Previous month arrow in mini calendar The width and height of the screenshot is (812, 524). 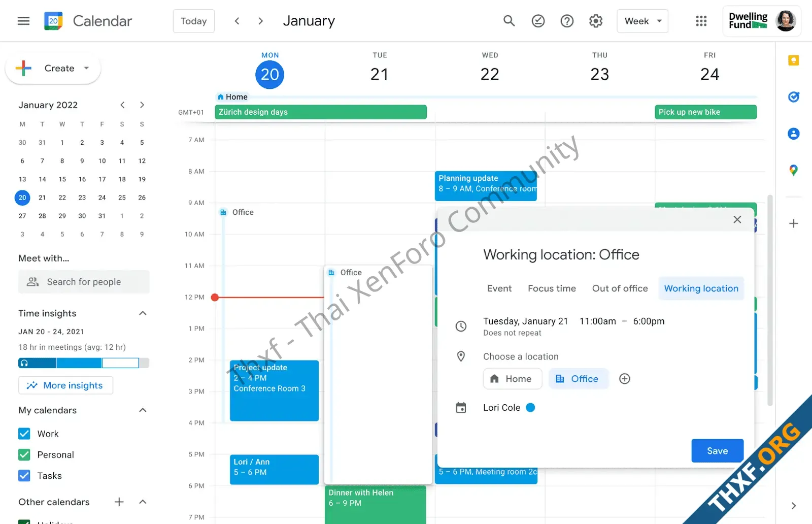point(122,105)
